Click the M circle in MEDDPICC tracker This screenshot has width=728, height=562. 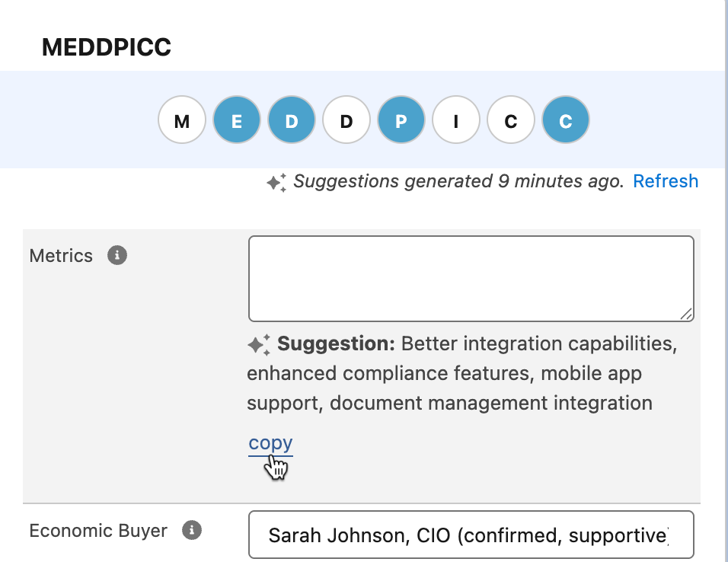pyautogui.click(x=182, y=120)
